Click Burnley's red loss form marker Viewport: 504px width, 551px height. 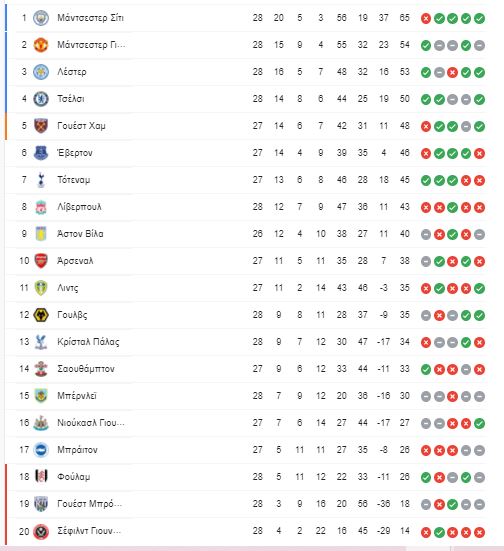[x=452, y=396]
